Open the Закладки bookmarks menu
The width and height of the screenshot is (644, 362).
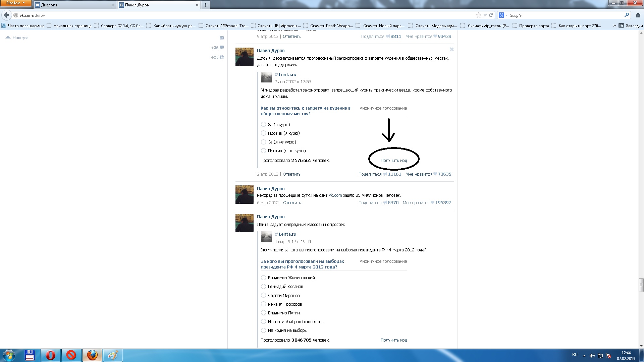[631, 25]
